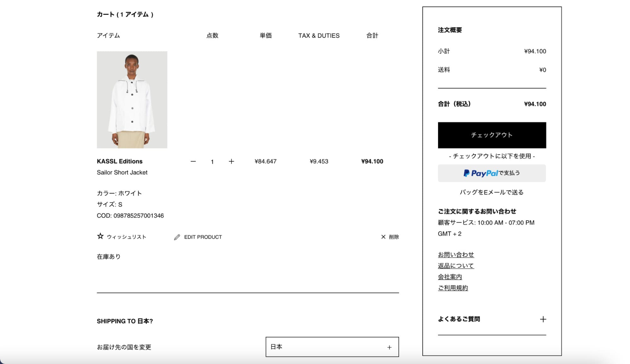Click the 在庫あり stock status

tap(108, 257)
